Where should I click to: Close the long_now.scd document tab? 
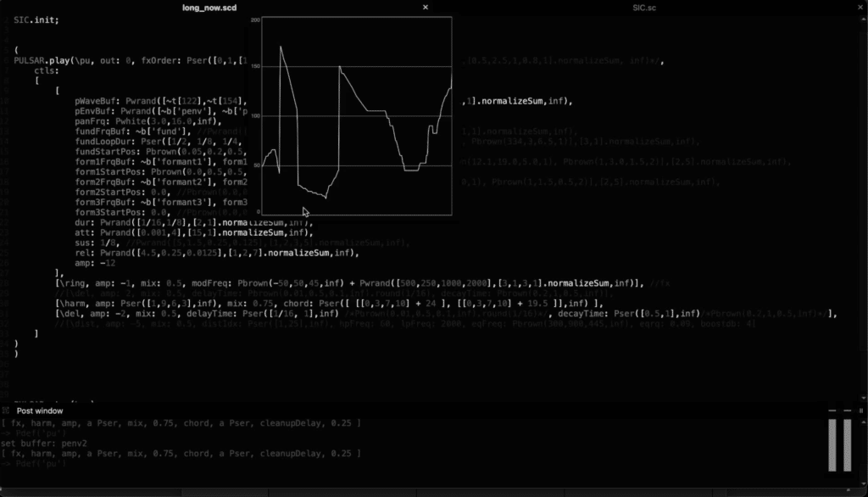point(426,8)
